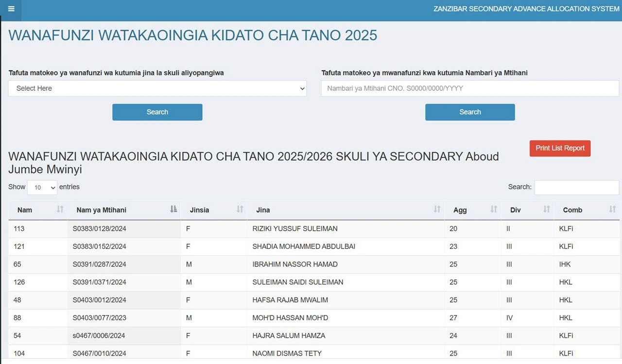Screen dimensions: 622x364
Task: Select exam number S0383/0128/2024
Action: pos(100,228)
